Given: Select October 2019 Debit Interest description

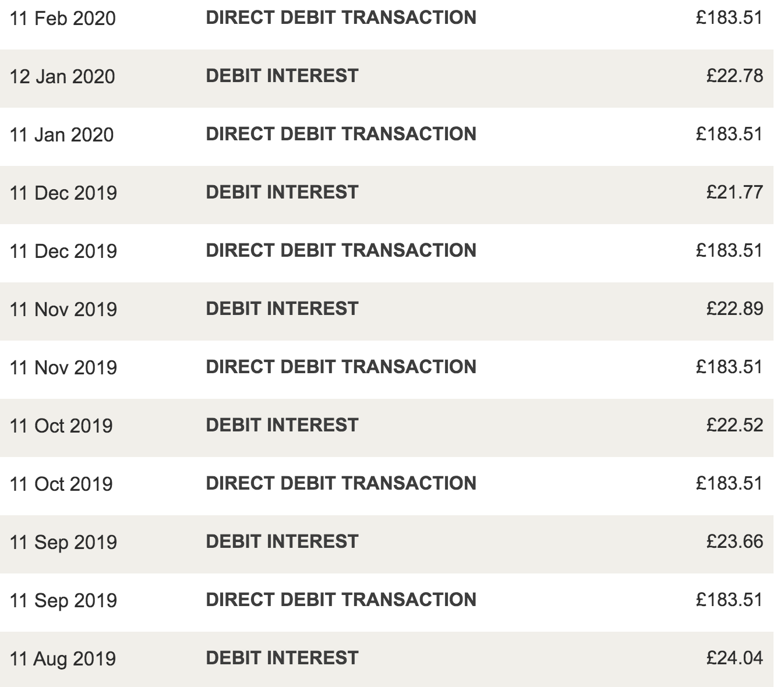Looking at the screenshot, I should click(x=282, y=426).
